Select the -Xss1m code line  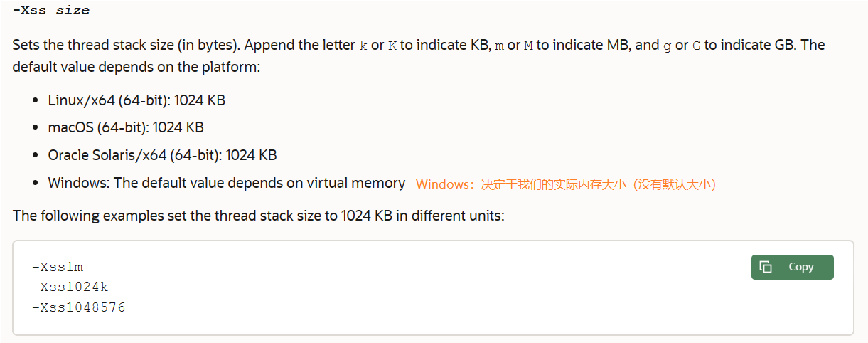click(58, 267)
